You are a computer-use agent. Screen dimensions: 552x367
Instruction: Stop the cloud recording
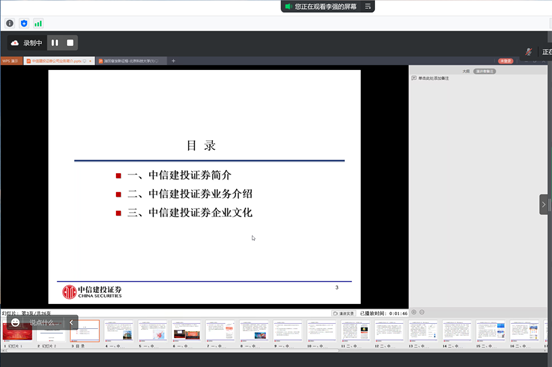(x=70, y=43)
